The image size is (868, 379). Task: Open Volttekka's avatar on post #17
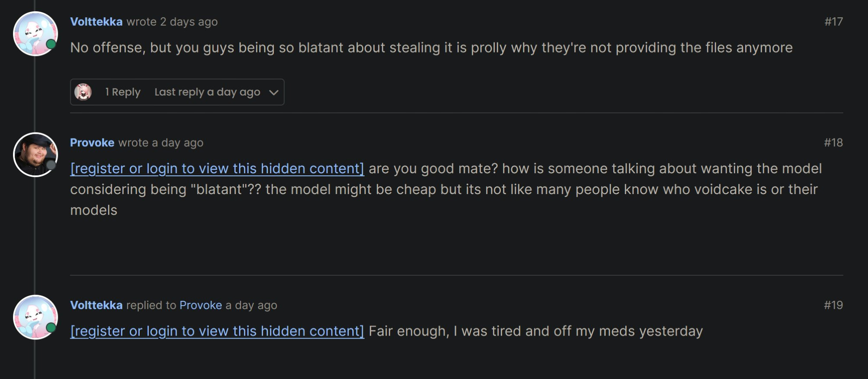pos(36,34)
